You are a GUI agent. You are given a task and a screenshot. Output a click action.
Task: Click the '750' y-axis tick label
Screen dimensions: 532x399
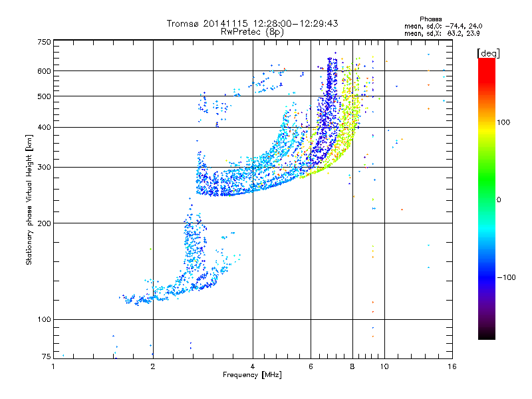point(44,42)
